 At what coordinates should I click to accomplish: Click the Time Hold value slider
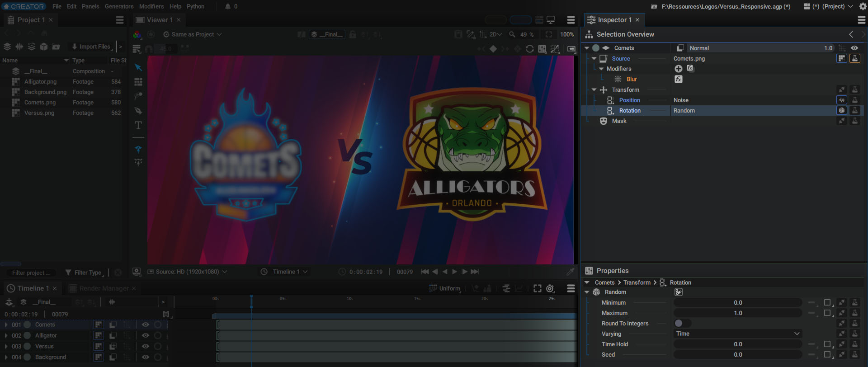point(738,344)
